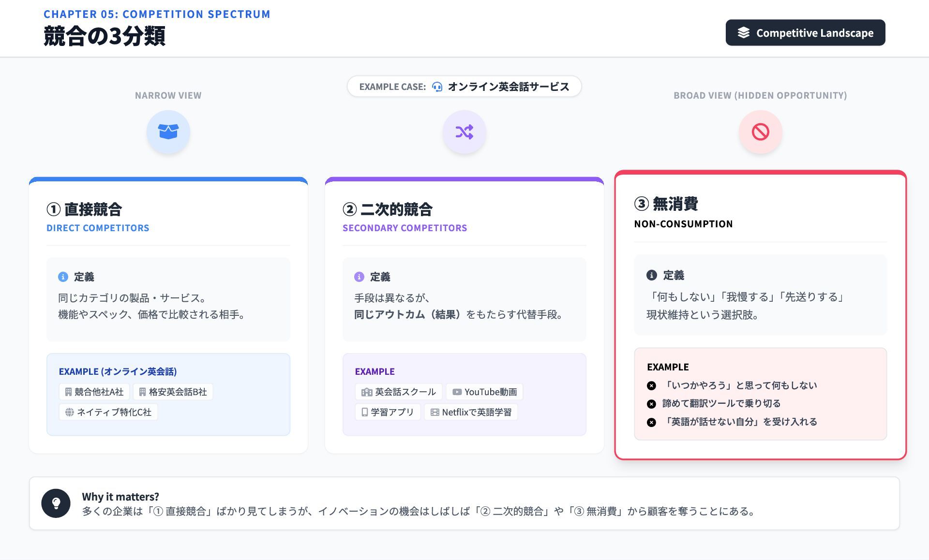Select the 格安英会話B社 chip
The width and height of the screenshot is (929, 560).
[173, 392]
